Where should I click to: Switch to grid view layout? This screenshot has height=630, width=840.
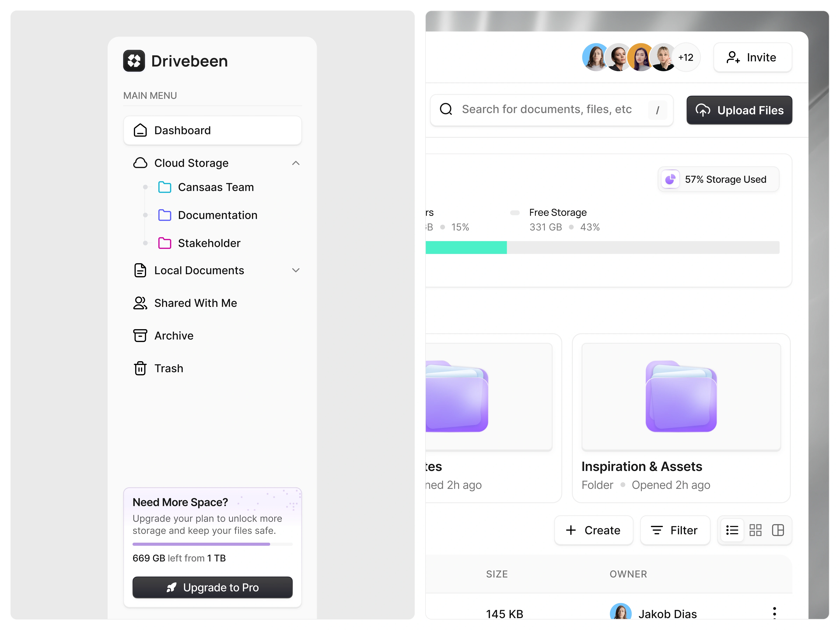click(755, 530)
